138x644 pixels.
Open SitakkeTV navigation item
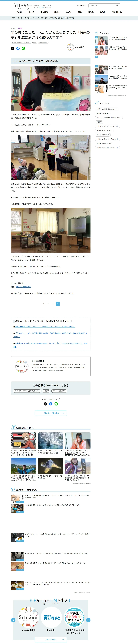(117, 12)
